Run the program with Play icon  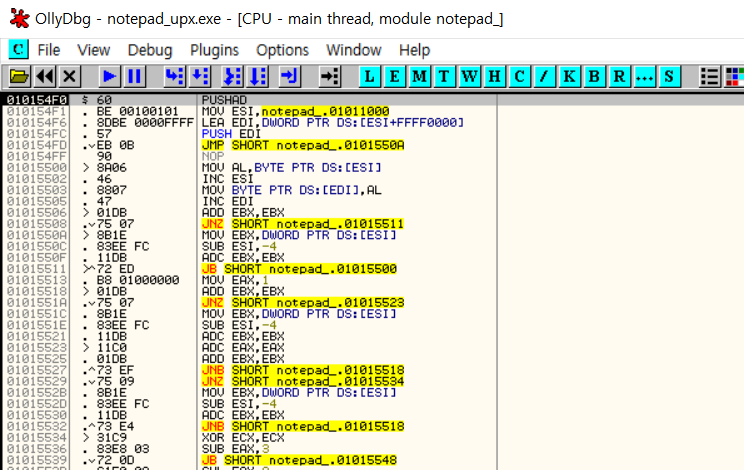[x=109, y=76]
